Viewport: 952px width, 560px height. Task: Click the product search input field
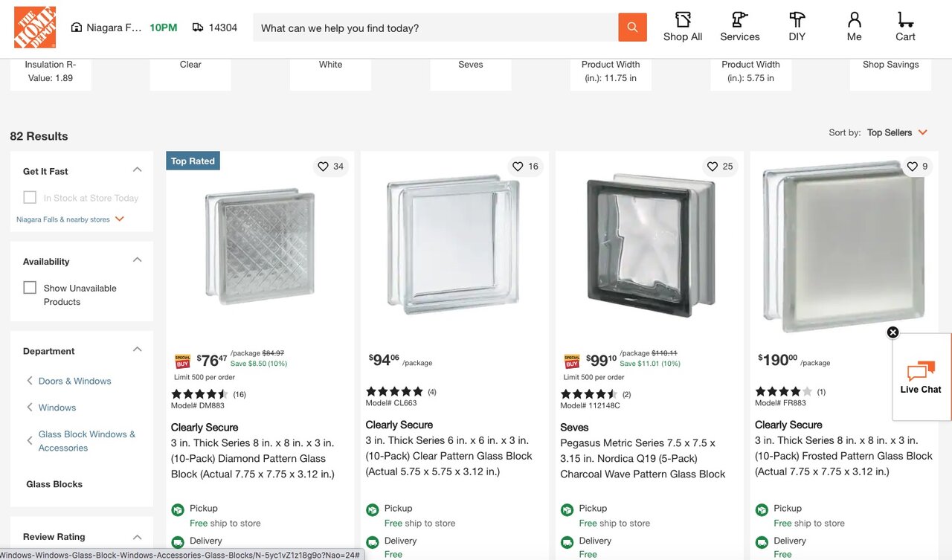pyautogui.click(x=435, y=28)
